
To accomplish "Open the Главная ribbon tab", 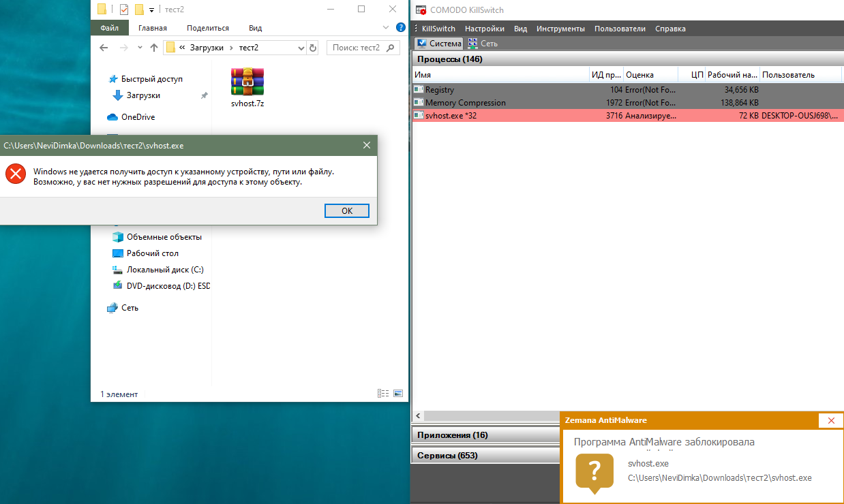I will (152, 28).
